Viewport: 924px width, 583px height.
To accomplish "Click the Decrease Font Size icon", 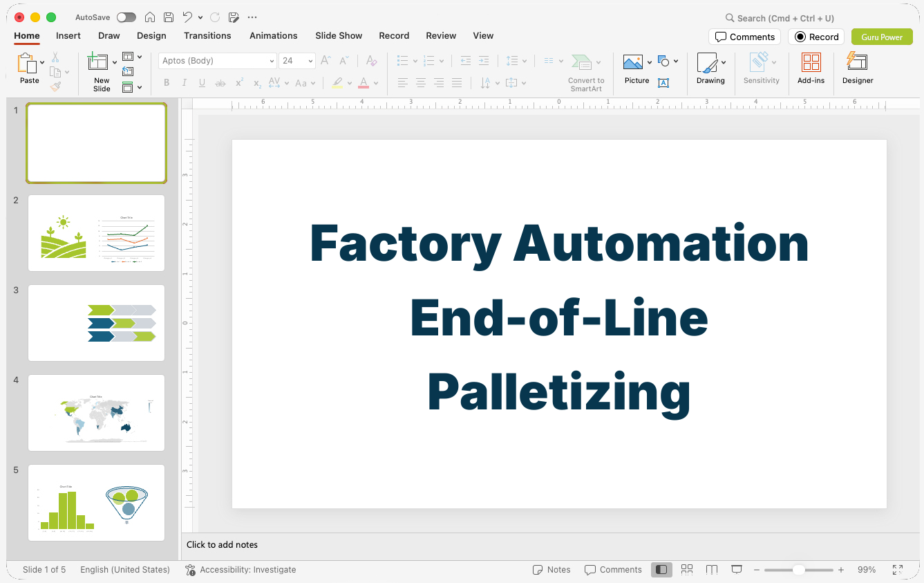I will 343,61.
